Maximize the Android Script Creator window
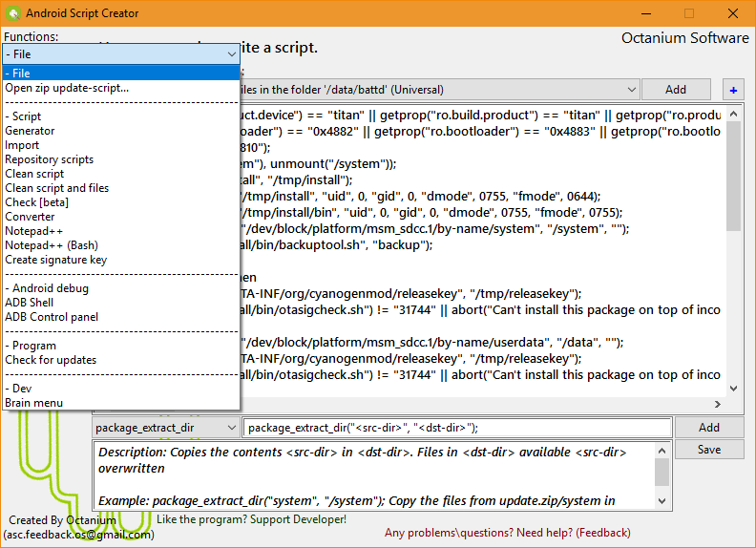 click(x=689, y=13)
